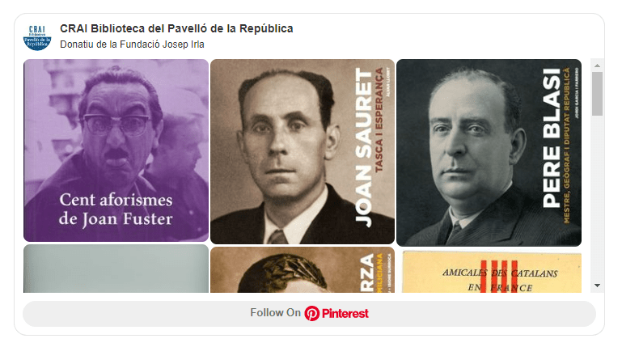Click Joan Fuster's face in purple cover
The image size is (622, 364).
tap(117, 129)
